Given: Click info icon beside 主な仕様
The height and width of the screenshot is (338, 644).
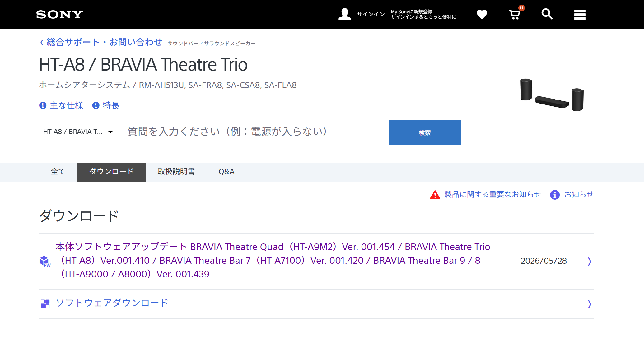Looking at the screenshot, I should coord(43,105).
